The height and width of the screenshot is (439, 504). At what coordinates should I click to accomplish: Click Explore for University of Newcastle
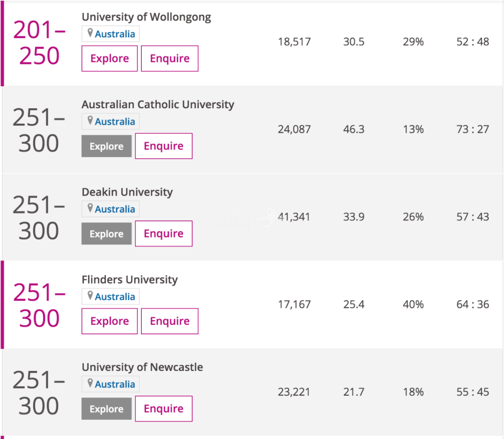click(106, 409)
